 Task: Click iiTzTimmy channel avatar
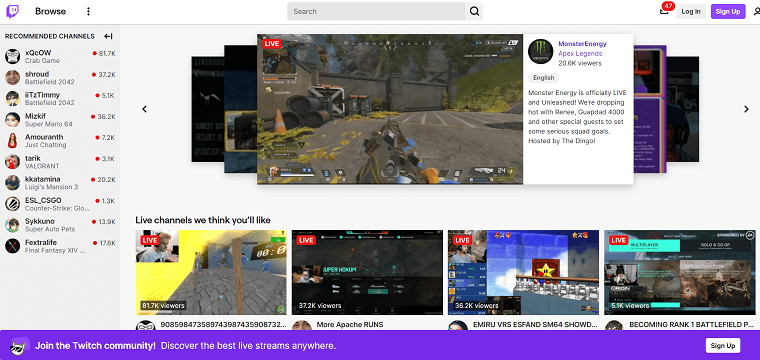[13, 98]
